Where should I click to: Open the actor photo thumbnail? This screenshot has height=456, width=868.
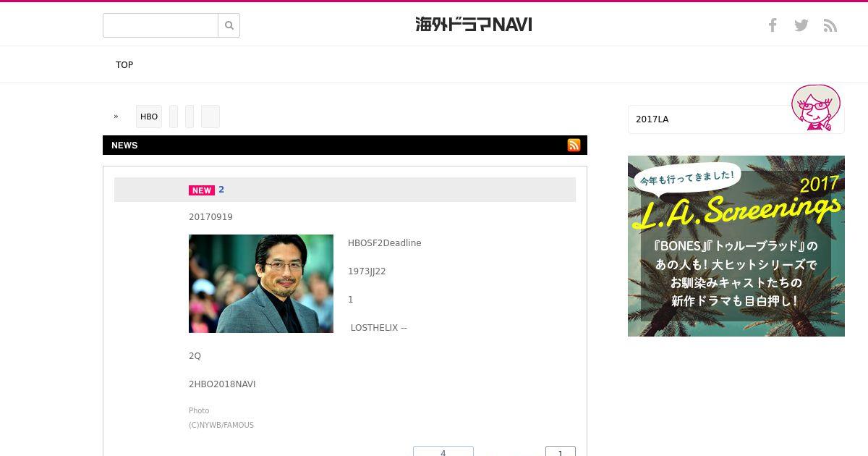click(261, 284)
